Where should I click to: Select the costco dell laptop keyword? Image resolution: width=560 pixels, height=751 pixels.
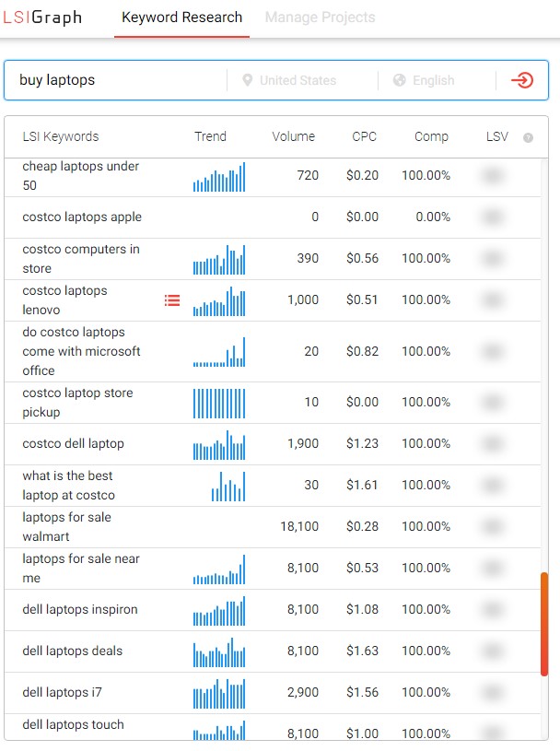point(73,443)
